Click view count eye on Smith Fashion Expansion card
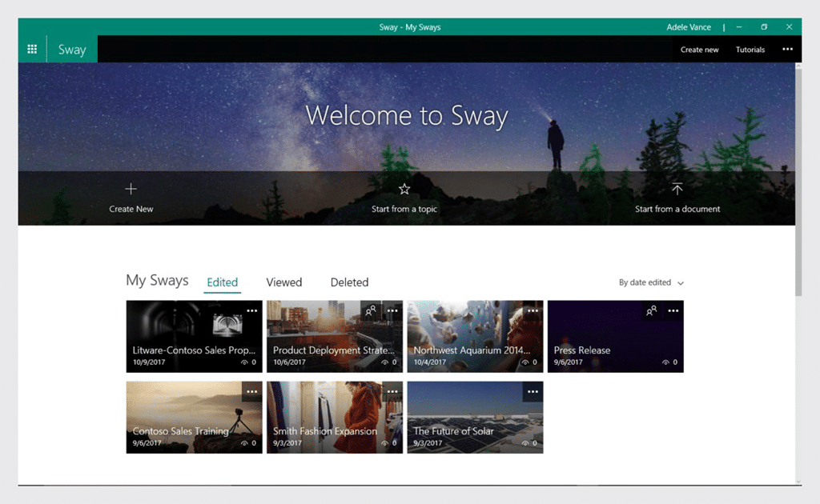Image resolution: width=820 pixels, height=504 pixels. (x=385, y=443)
